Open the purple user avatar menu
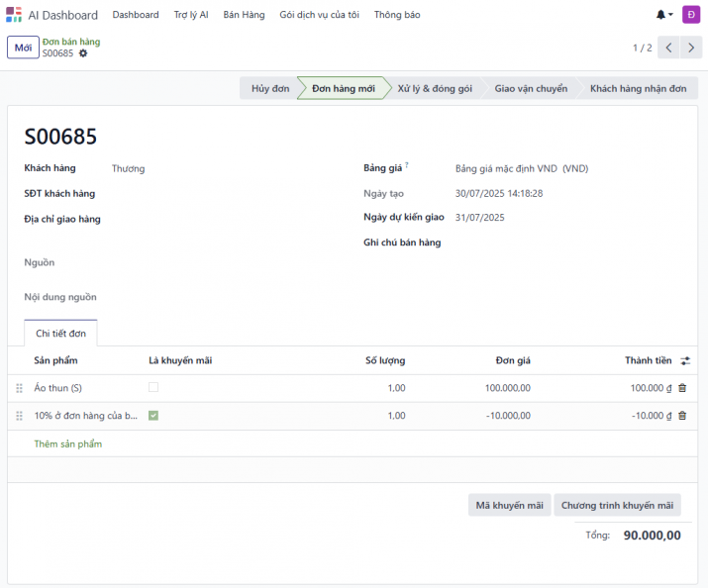The height and width of the screenshot is (588, 708). pos(690,15)
